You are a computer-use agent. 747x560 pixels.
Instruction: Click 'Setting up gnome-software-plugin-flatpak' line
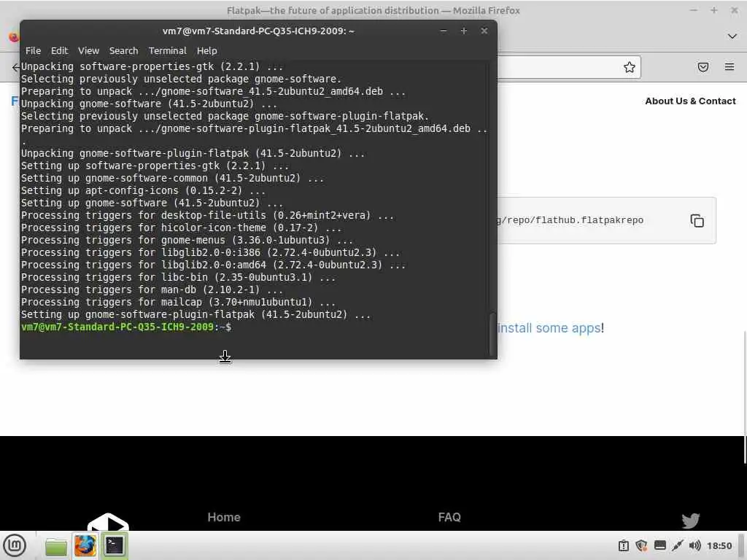tap(196, 315)
